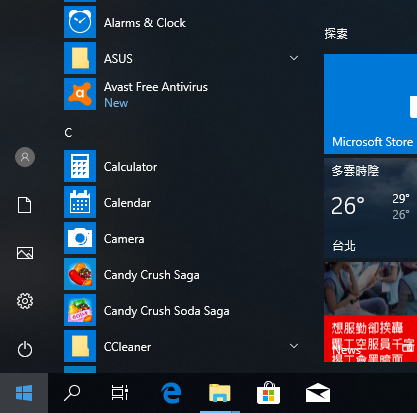Expand the ASUS folder chevron
Image resolution: width=417 pixels, height=413 pixels.
point(294,58)
